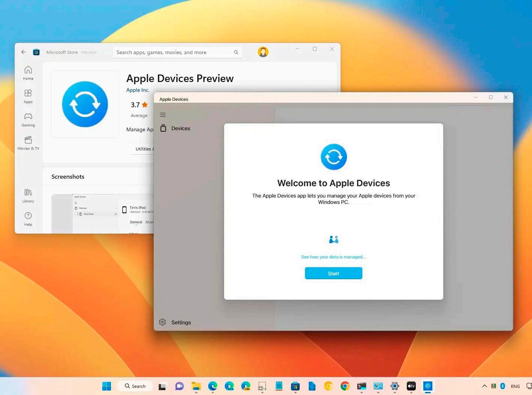Open Gaming section in Microsoft Store sidebar
The width and height of the screenshot is (532, 395).
28,120
